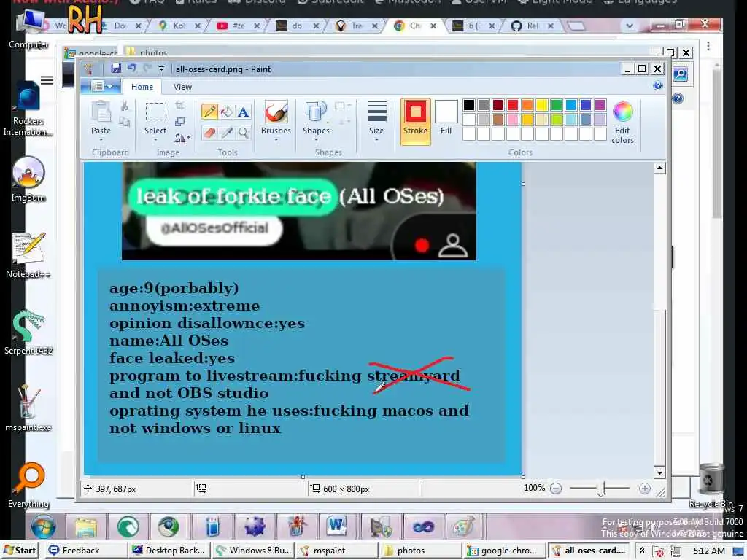Open the Recycle Bin desktop icon
Image resolution: width=747 pixels, height=560 pixels.
[x=711, y=485]
